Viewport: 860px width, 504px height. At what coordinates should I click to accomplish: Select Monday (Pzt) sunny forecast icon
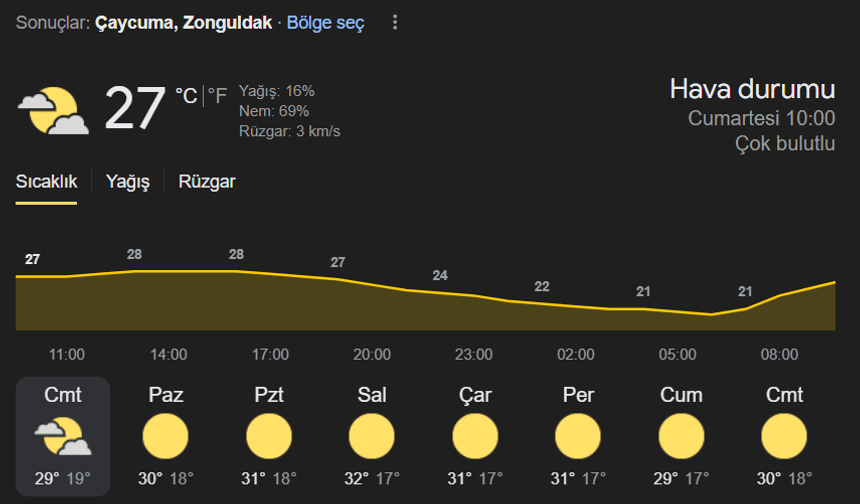[x=269, y=437]
